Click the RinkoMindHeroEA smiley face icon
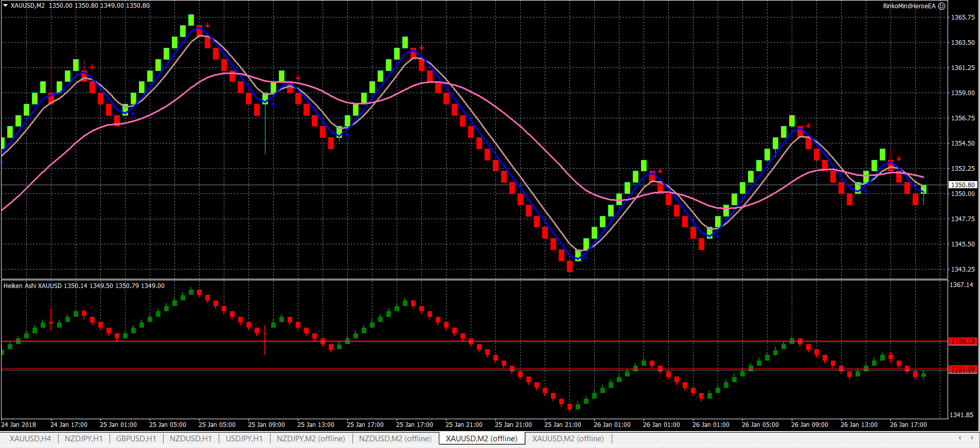The image size is (980, 448). click(942, 6)
